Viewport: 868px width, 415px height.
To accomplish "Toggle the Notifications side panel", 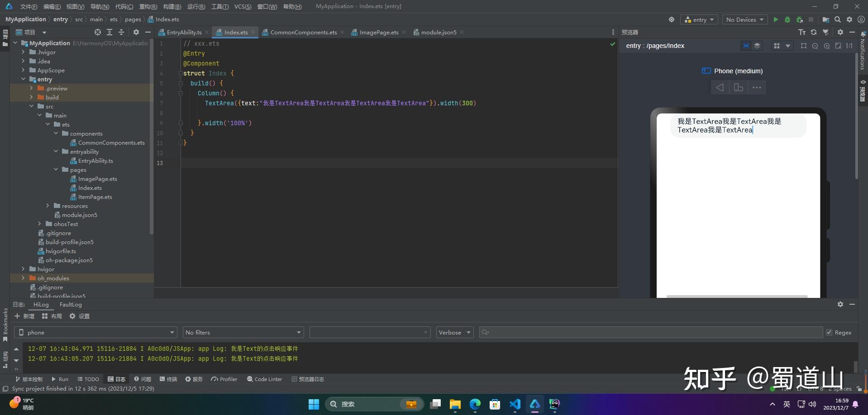I will point(863,50).
